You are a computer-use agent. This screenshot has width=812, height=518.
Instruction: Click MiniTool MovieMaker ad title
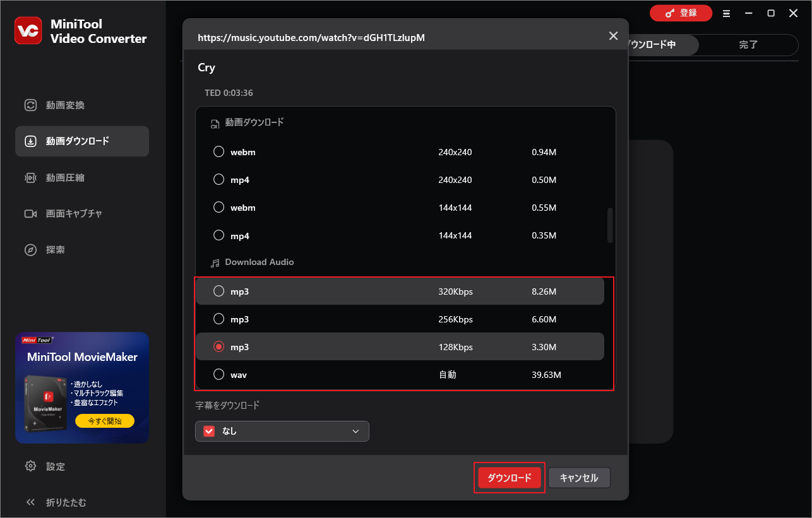click(82, 357)
